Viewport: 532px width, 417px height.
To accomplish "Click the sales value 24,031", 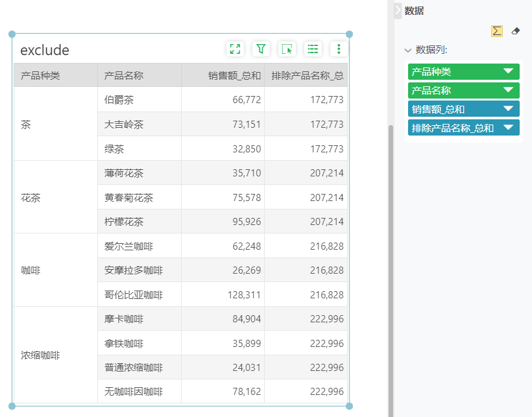I will pos(247,367).
